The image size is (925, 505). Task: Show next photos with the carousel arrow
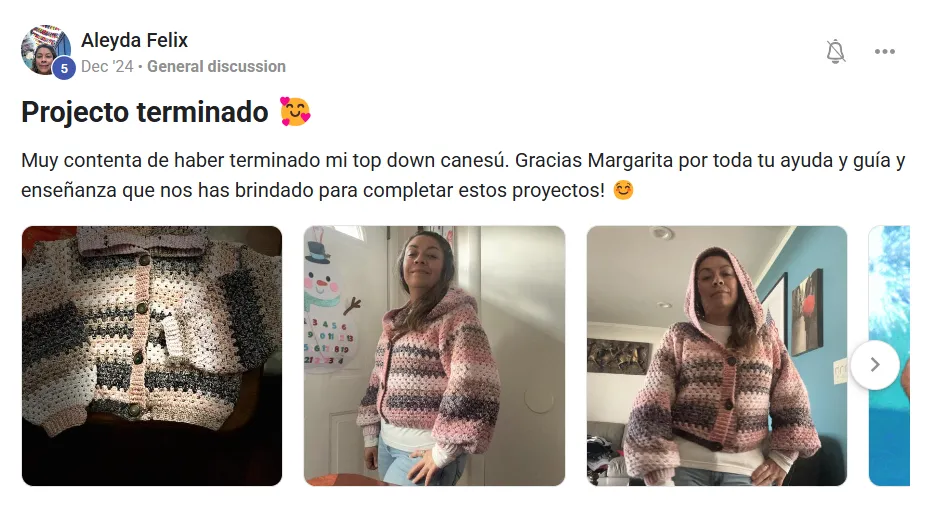click(875, 365)
